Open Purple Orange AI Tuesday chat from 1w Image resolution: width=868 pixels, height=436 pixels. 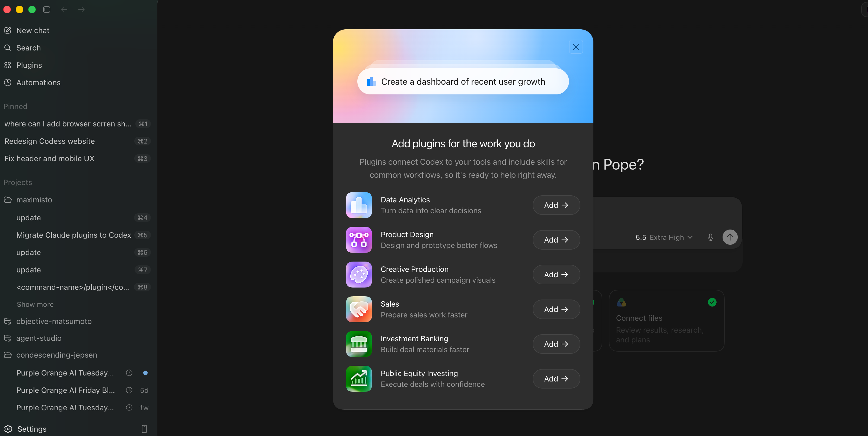tap(77, 408)
